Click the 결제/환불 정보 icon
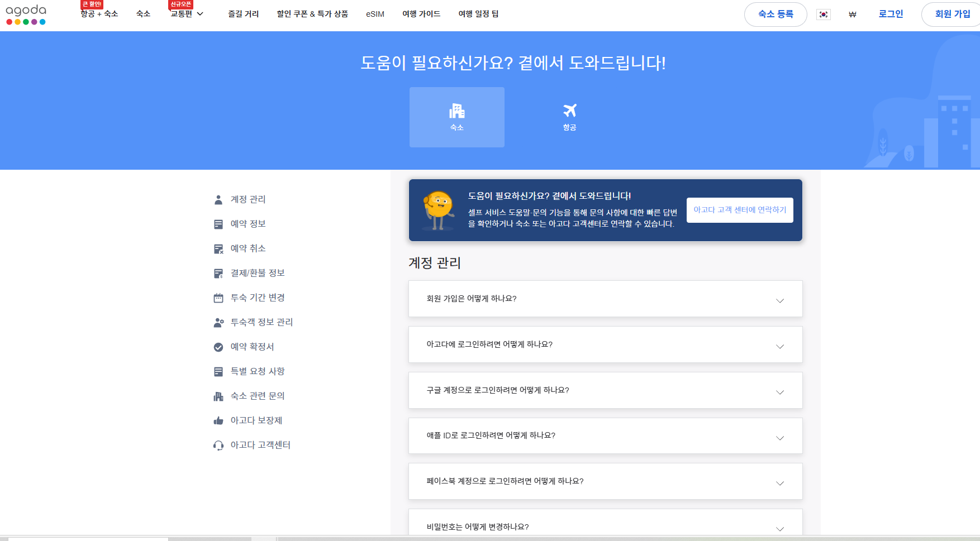This screenshot has height=541, width=980. coord(218,274)
